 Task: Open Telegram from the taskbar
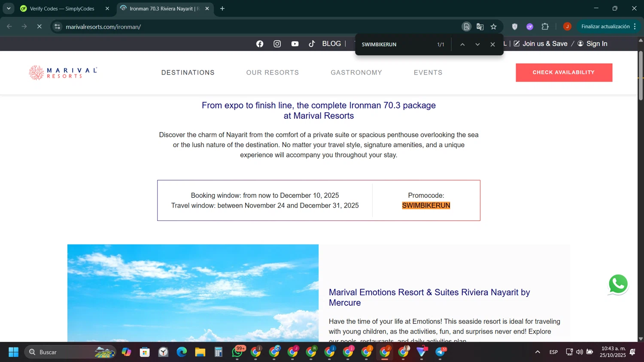point(440,352)
